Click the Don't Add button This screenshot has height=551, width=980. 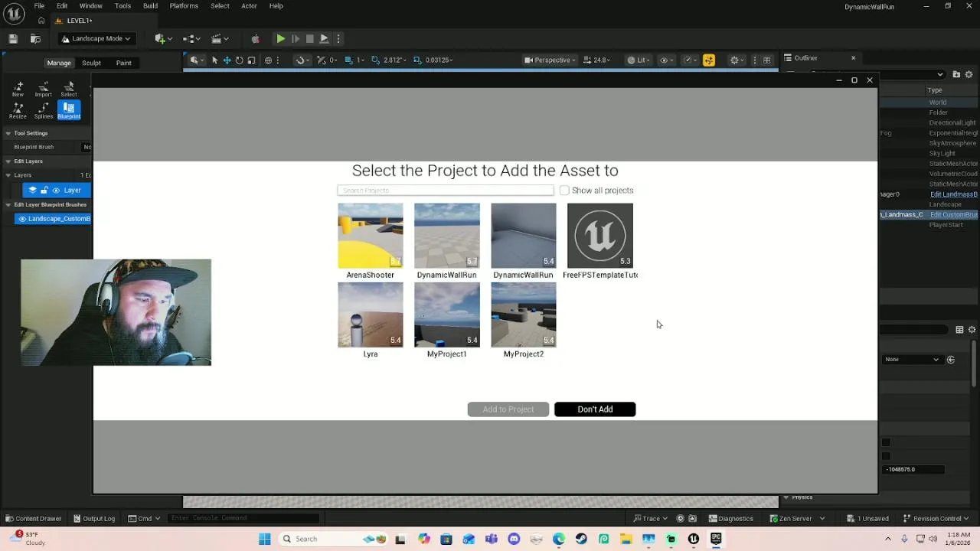coord(595,409)
